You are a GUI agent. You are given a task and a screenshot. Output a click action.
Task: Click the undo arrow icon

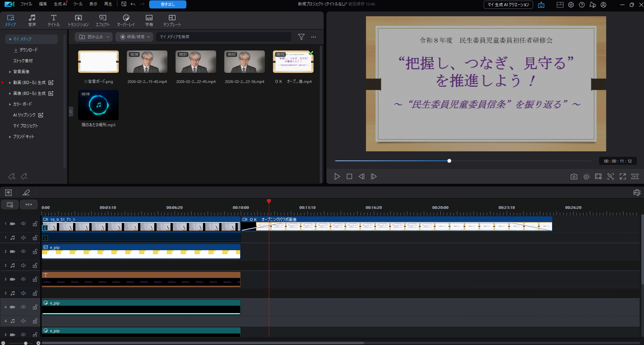tap(133, 4)
